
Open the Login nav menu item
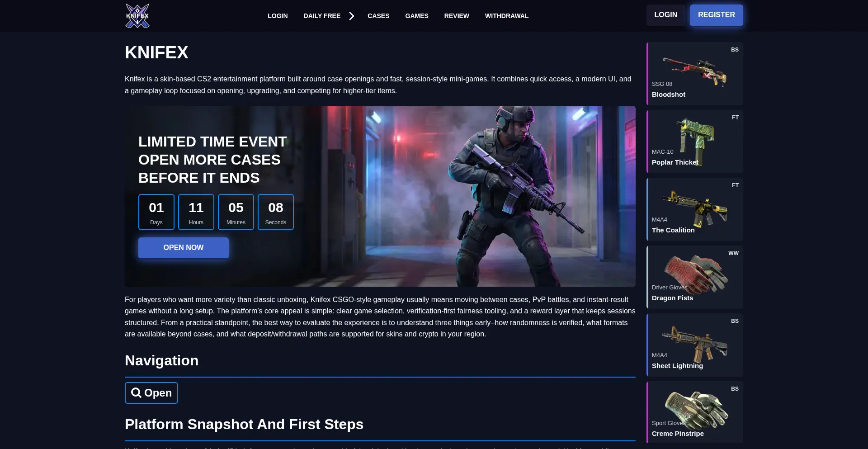point(278,16)
